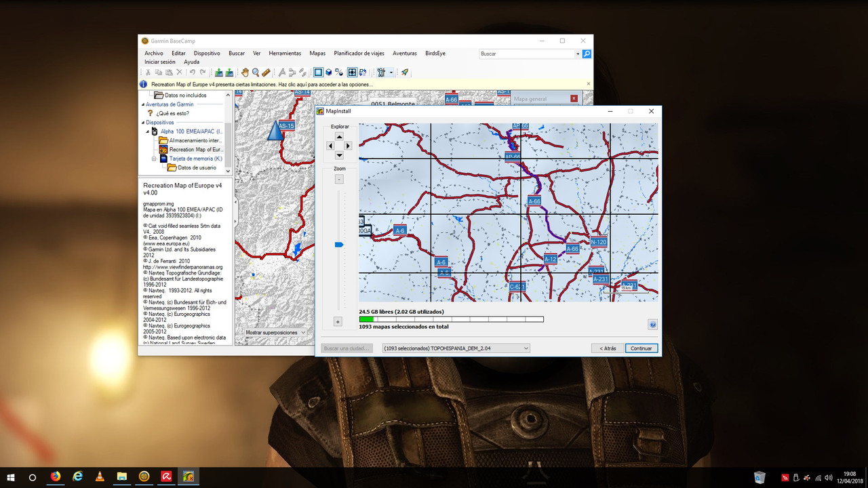Click the MapInstall vertical zoom slider handle
This screenshot has width=868, height=488.
pyautogui.click(x=339, y=244)
